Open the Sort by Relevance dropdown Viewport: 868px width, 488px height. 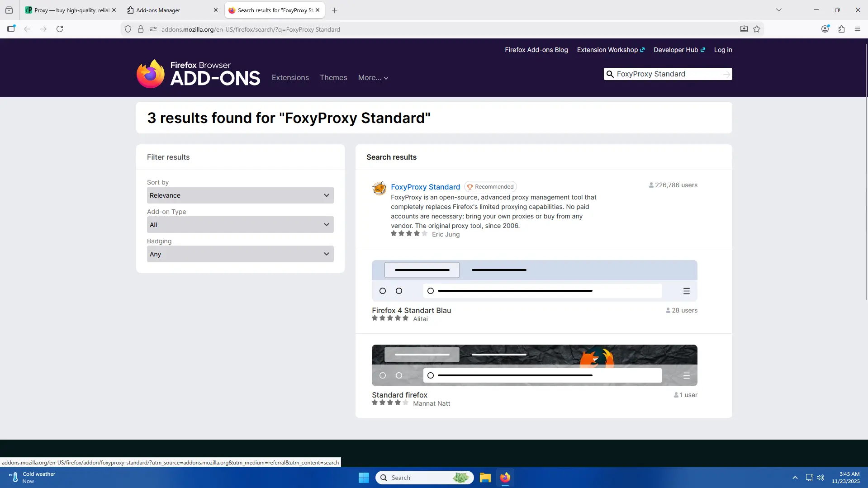[x=240, y=195]
